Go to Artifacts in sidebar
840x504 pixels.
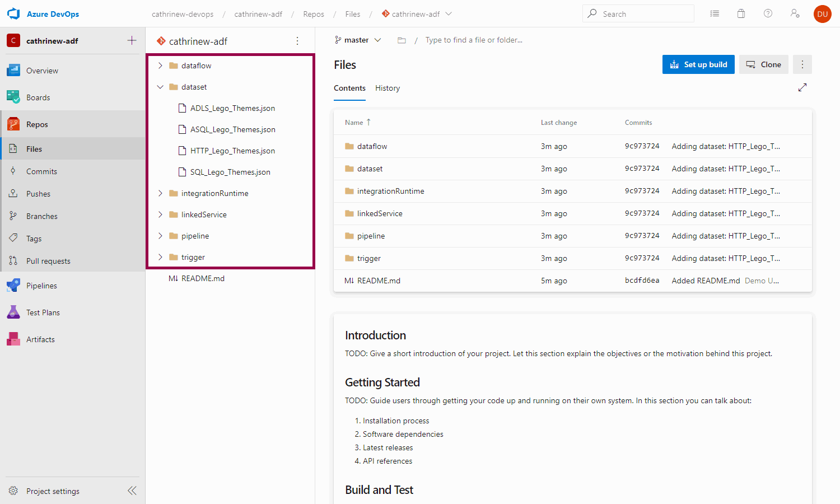40,339
